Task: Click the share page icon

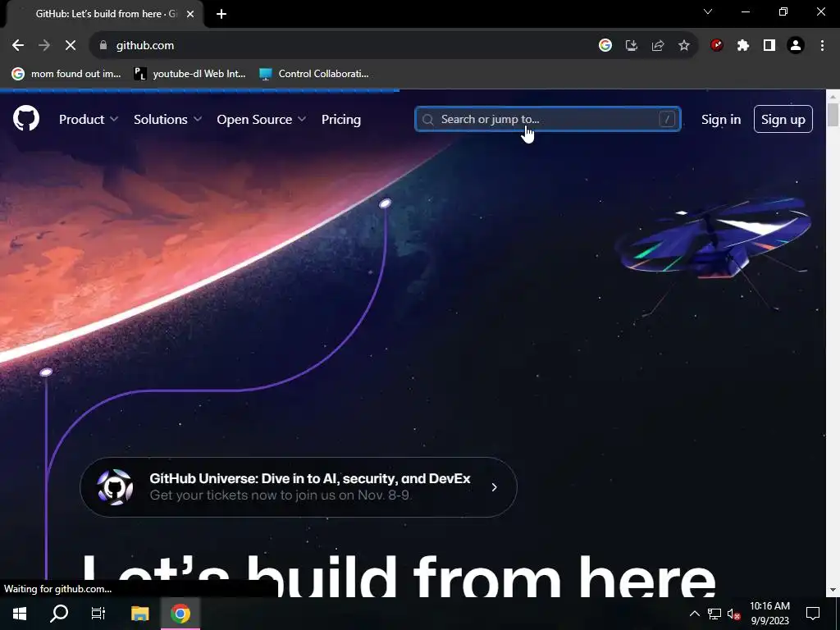Action: [658, 46]
